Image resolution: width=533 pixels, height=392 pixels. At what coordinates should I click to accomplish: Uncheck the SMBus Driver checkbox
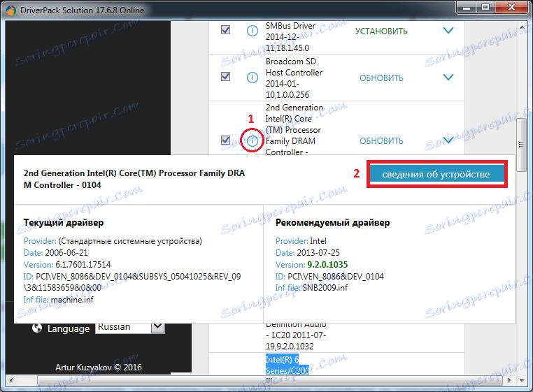click(225, 30)
